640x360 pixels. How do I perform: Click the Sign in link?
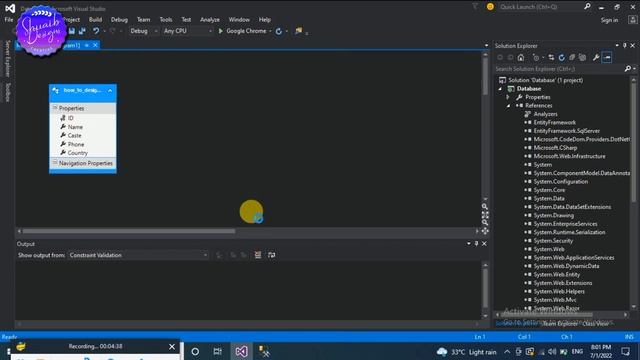tap(609, 20)
